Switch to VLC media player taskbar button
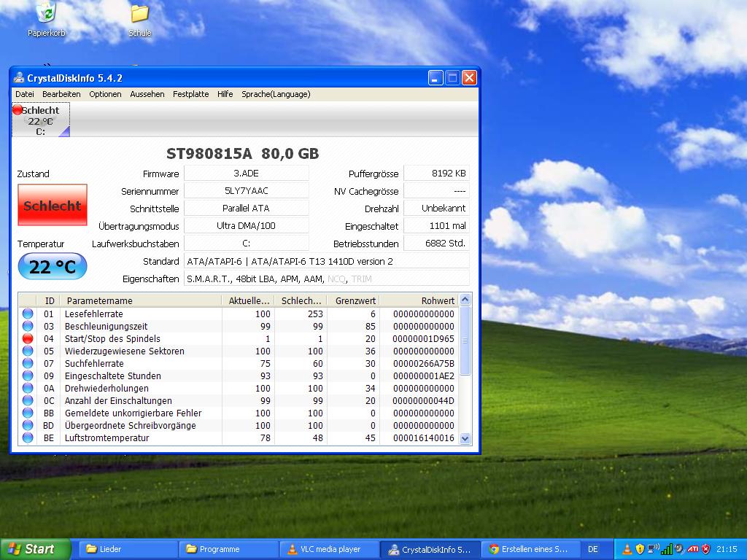 [328, 549]
